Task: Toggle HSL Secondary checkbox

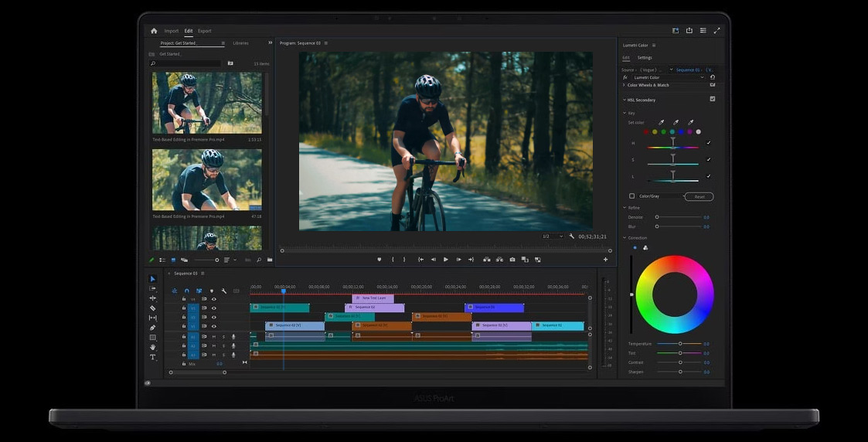Action: click(x=713, y=99)
